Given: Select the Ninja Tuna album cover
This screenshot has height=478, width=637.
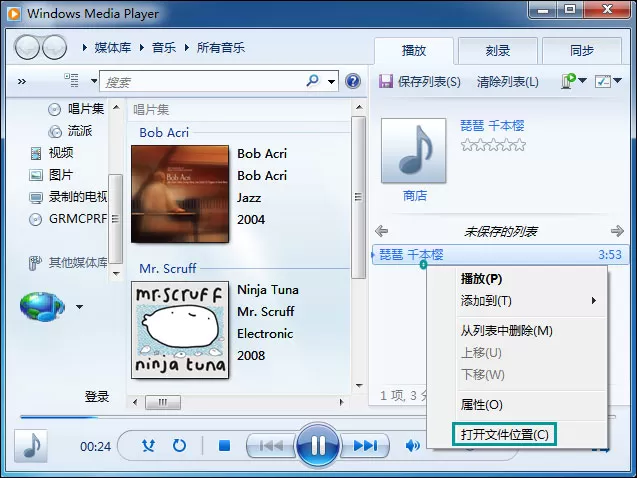Looking at the screenshot, I should [180, 330].
